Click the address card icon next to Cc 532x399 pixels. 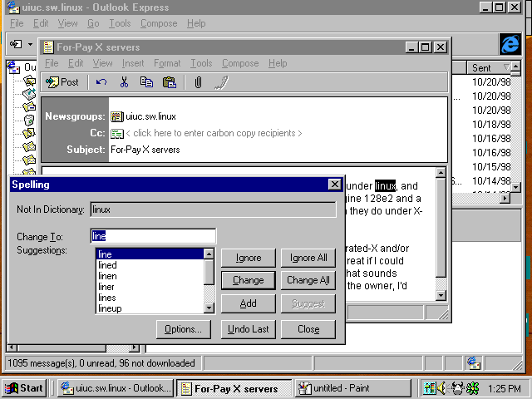[x=116, y=133]
